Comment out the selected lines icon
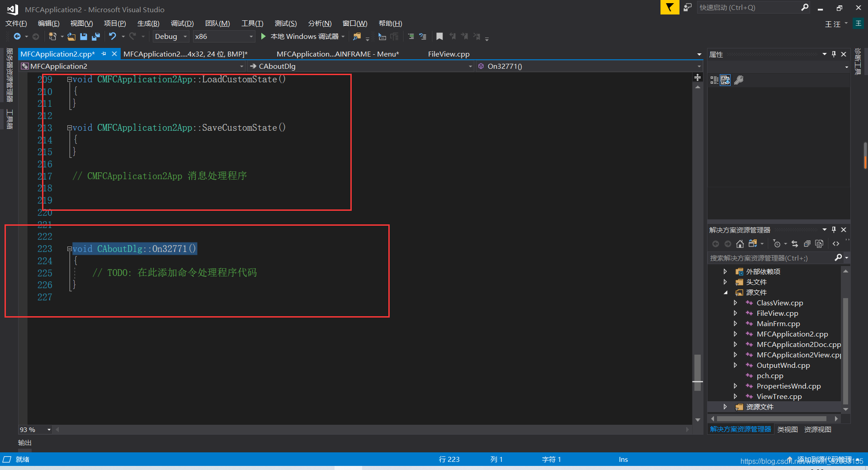Image resolution: width=868 pixels, height=470 pixels. point(411,36)
